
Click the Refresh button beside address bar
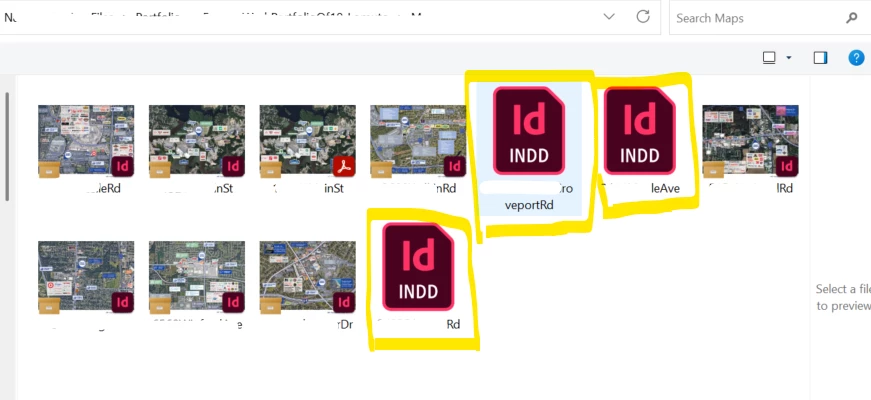(x=643, y=17)
